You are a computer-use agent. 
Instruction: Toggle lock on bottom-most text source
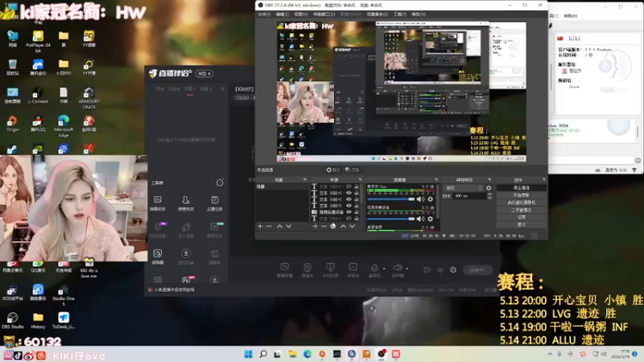[x=357, y=218]
